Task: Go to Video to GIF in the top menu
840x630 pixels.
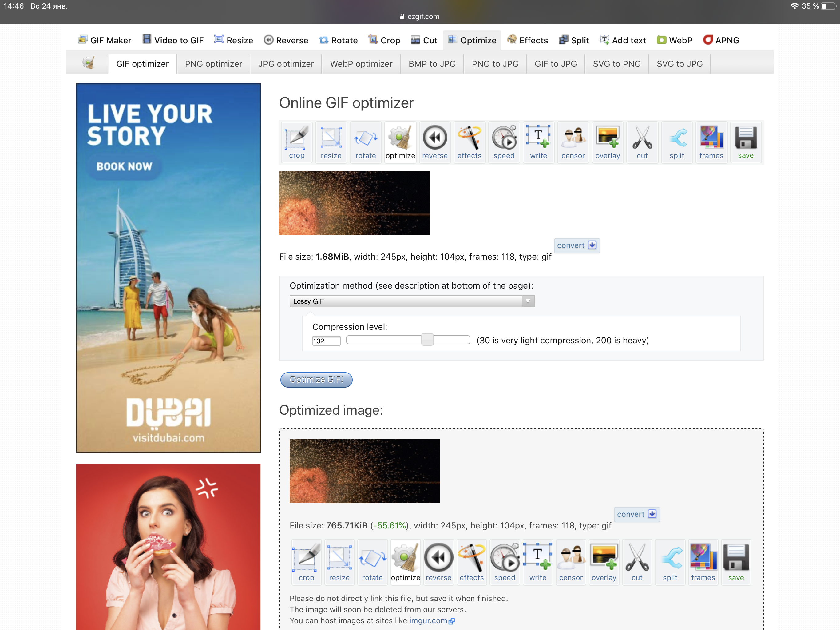Action: [173, 40]
